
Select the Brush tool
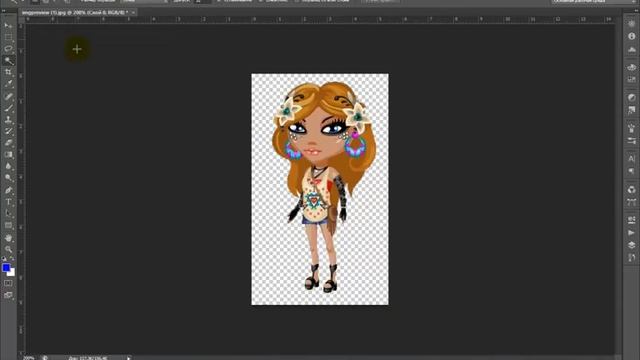tap(8, 108)
